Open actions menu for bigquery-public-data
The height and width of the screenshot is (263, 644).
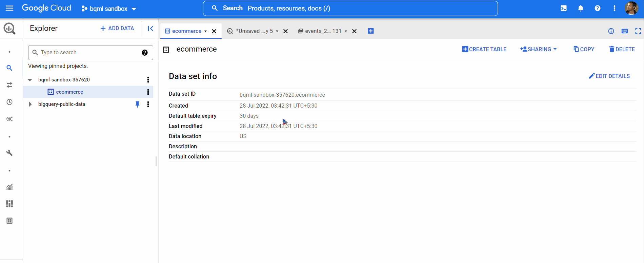[x=148, y=104]
